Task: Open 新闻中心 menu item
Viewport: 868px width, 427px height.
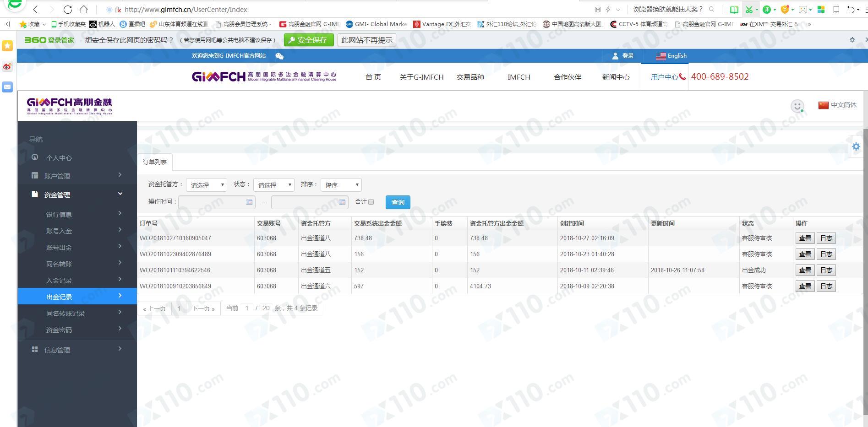Action: coord(616,77)
